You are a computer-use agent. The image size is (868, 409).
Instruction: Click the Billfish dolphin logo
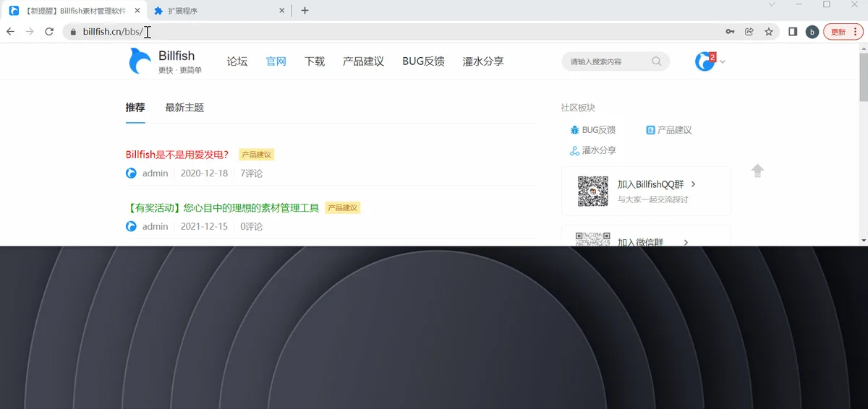click(x=140, y=61)
